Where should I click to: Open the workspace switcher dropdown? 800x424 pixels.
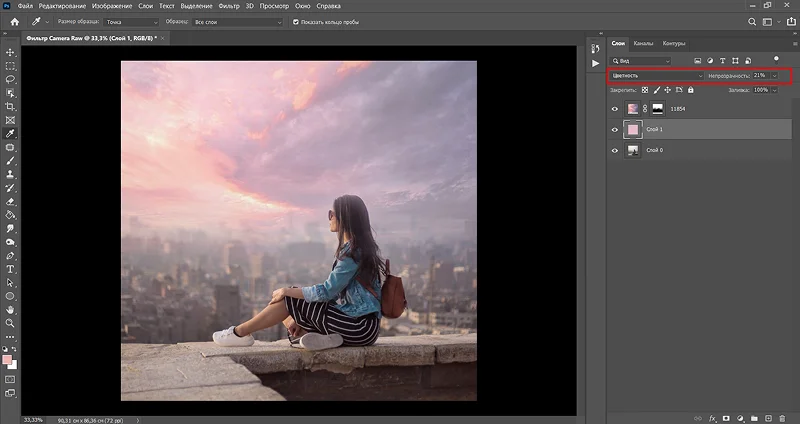tap(767, 22)
